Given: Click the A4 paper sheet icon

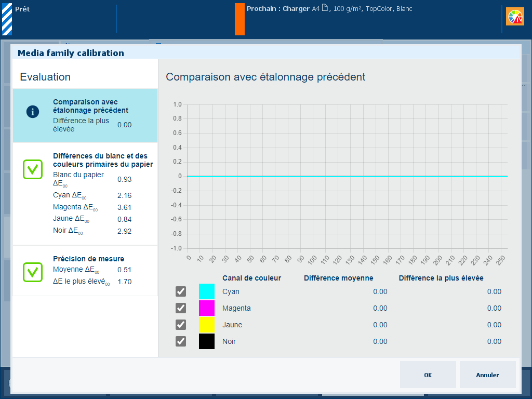Looking at the screenshot, I should [325, 8].
